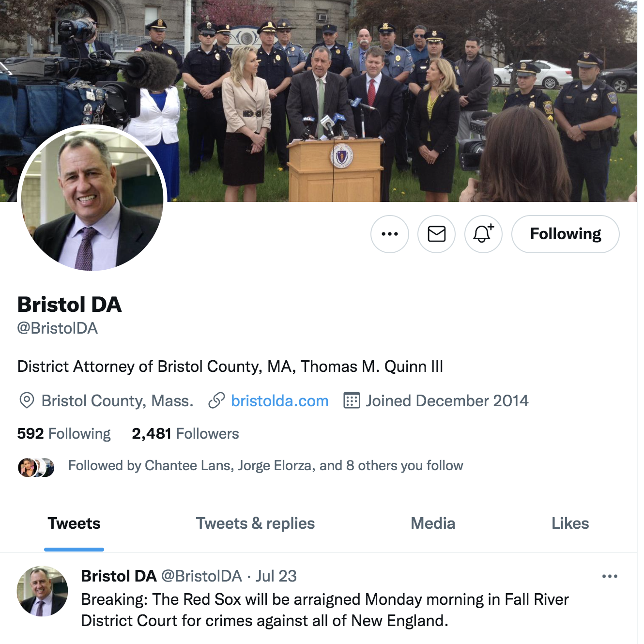Viewport: 644px width, 644px height.
Task: Switch to the Media tab
Action: (x=433, y=524)
